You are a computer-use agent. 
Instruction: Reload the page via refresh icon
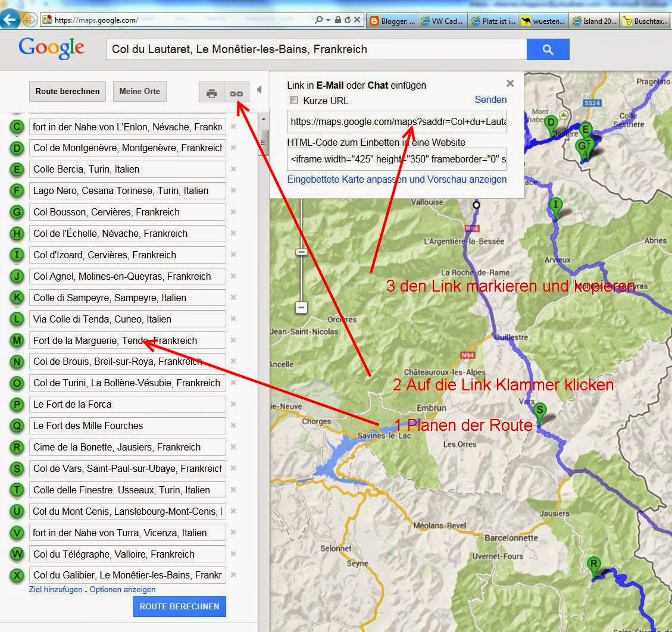pyautogui.click(x=348, y=20)
